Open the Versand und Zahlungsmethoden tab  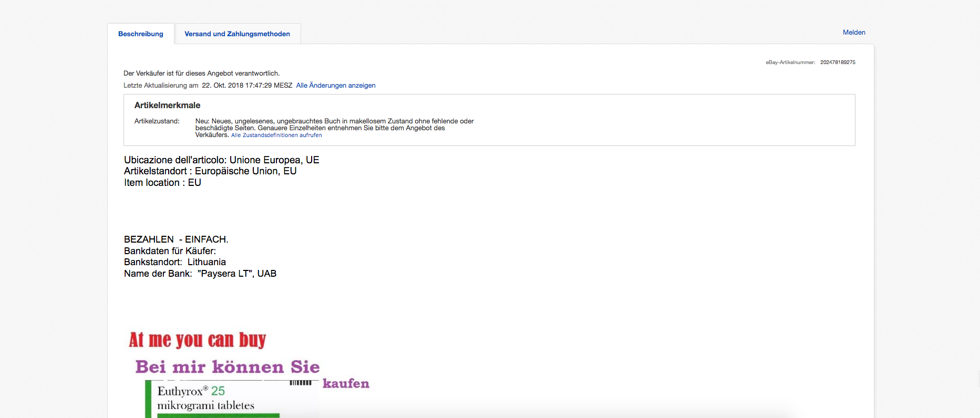[x=237, y=34]
